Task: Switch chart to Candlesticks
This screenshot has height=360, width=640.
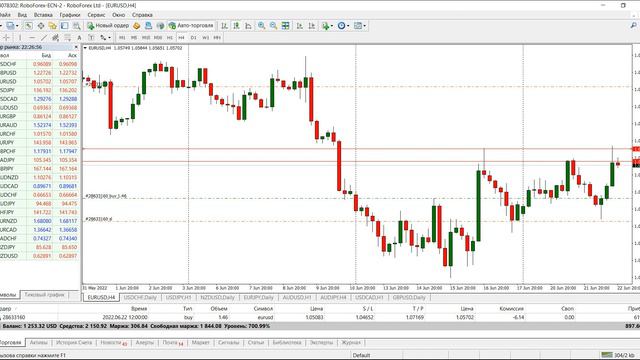Action: point(236,26)
